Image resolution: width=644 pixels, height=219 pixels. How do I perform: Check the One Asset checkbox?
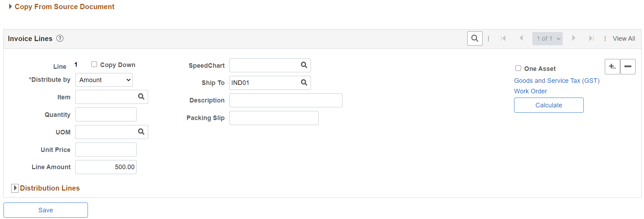point(518,68)
